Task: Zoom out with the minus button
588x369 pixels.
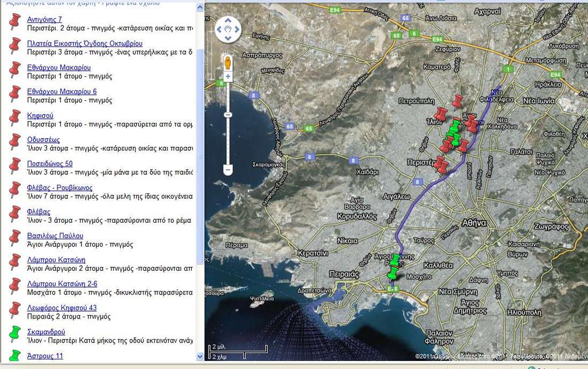Action: click(227, 170)
